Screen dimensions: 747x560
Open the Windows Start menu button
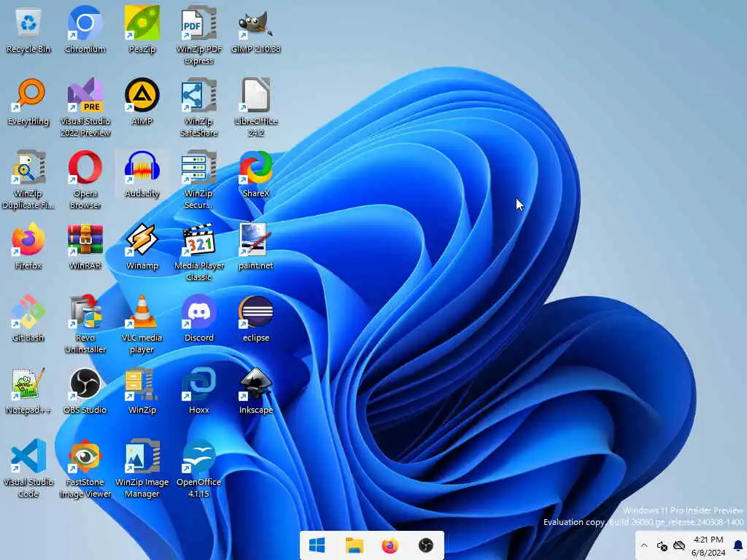[x=317, y=545]
